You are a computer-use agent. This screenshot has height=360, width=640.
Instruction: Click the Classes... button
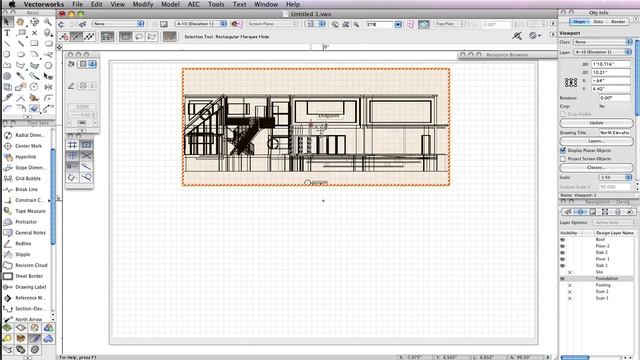596,168
